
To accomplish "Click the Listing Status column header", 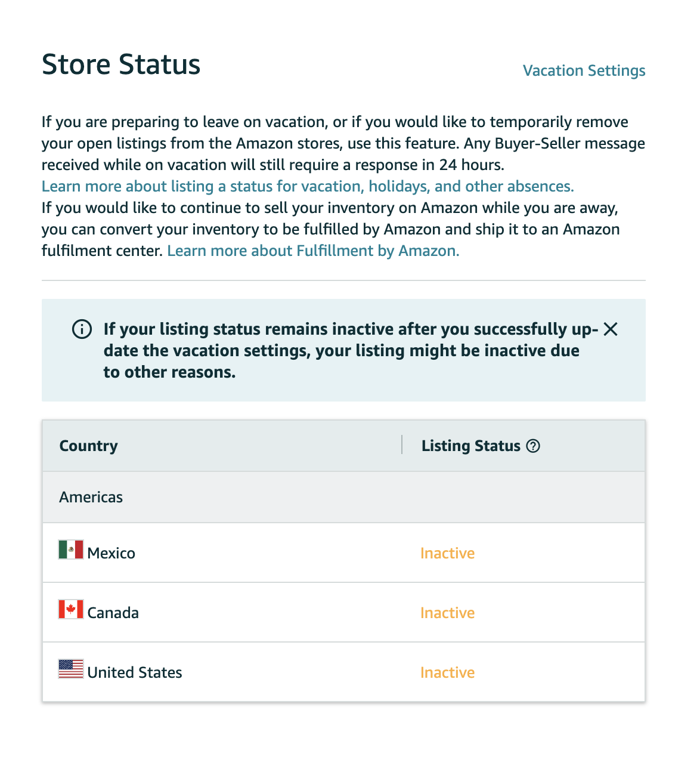I will pyautogui.click(x=471, y=446).
